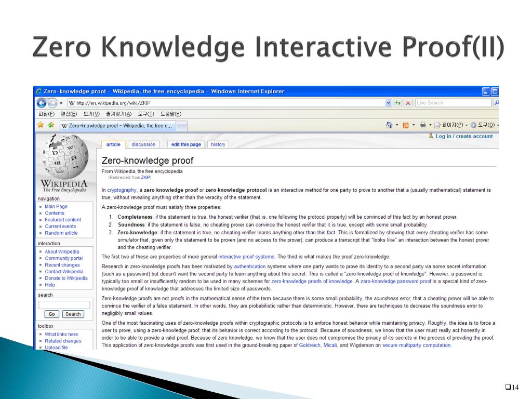Click the ZKIP redirect link

(x=145, y=178)
